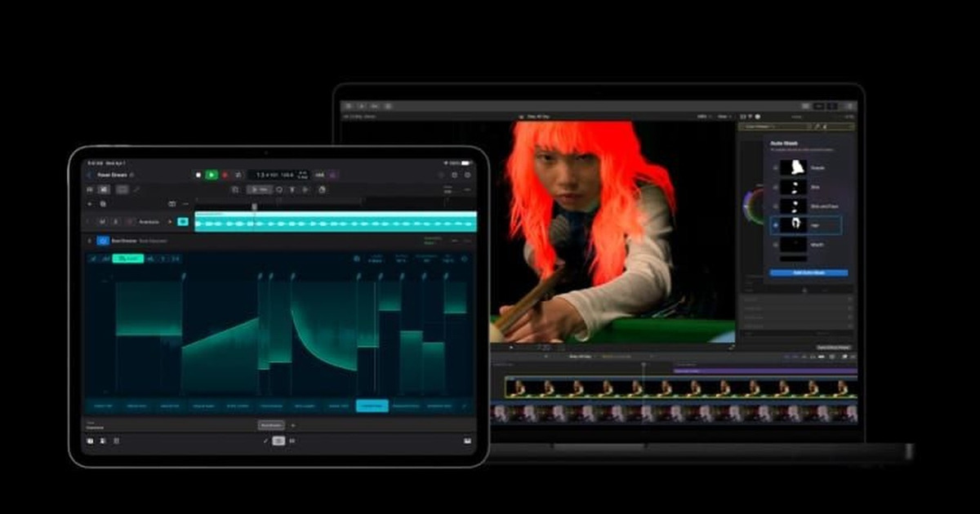Open the Power Dream project name menu

pos(115,175)
